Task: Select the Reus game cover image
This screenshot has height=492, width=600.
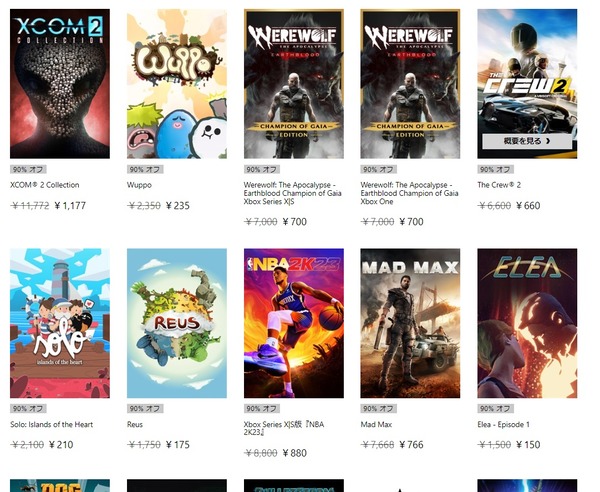Action: (177, 323)
